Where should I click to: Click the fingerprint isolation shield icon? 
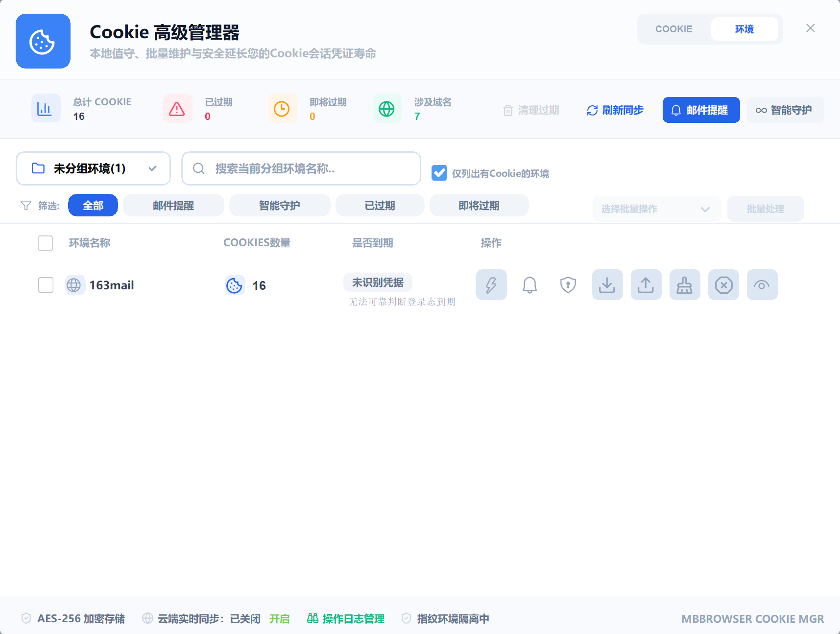pyautogui.click(x=406, y=618)
